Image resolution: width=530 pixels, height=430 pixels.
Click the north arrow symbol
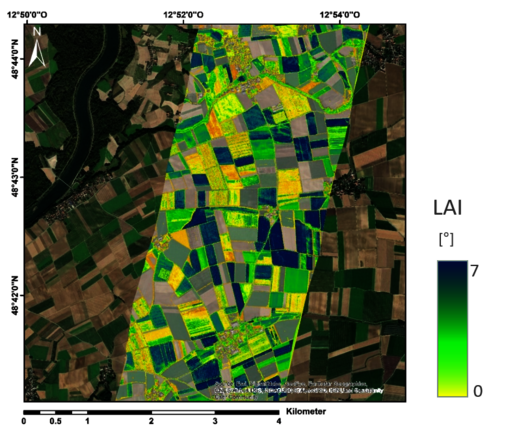click(37, 47)
